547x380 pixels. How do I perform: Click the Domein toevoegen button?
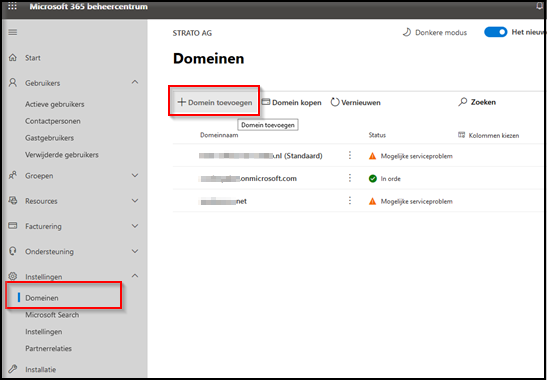tap(214, 102)
